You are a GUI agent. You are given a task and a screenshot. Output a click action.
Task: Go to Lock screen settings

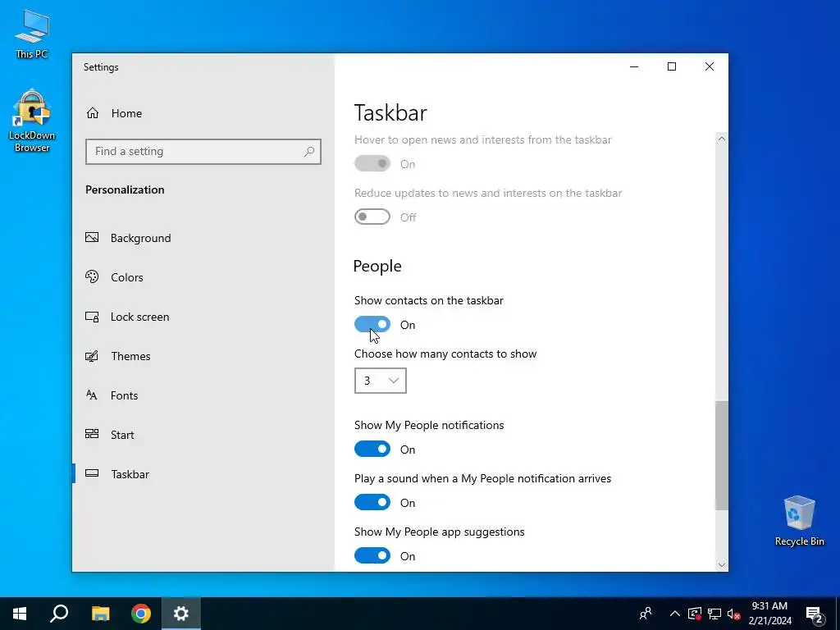[139, 317]
